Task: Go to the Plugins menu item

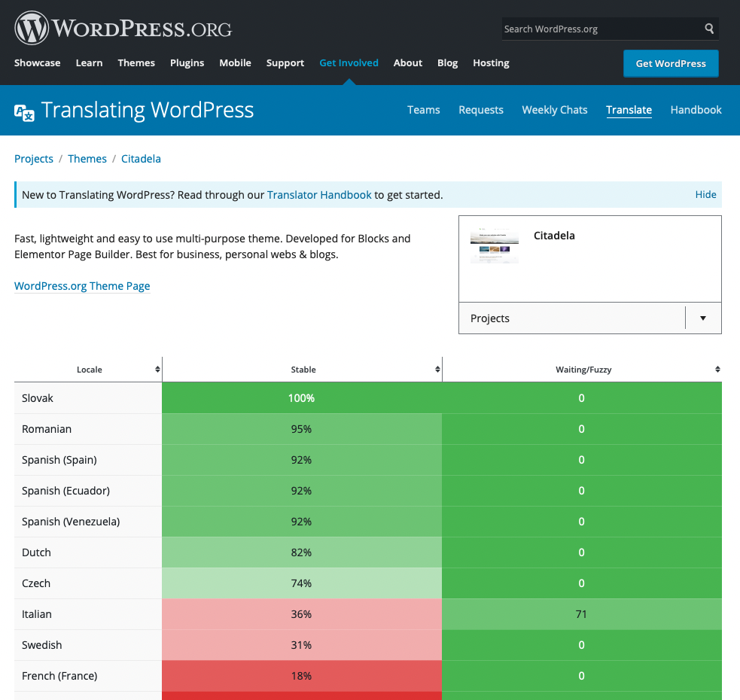Action: [187, 63]
